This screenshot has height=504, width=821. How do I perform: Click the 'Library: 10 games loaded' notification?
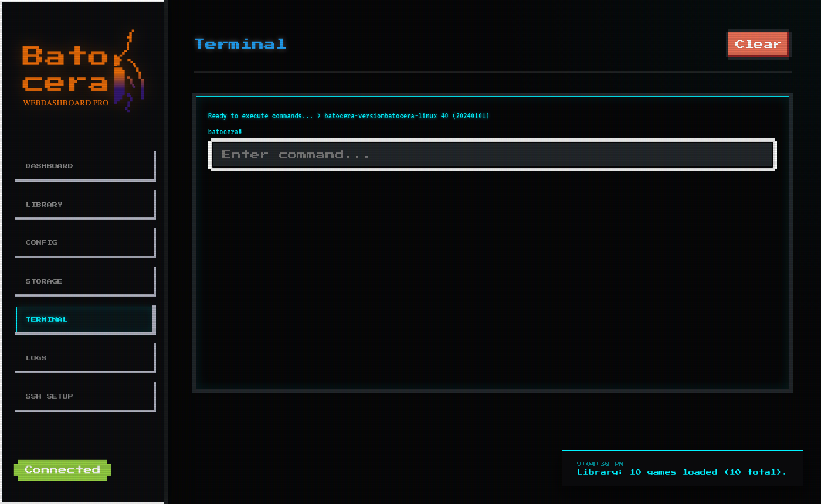[682, 468]
